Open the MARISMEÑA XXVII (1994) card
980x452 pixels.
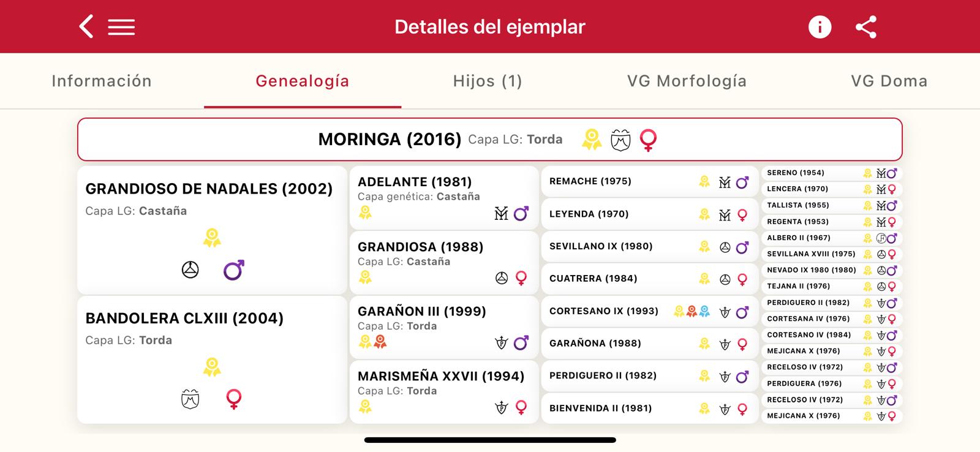coord(444,391)
